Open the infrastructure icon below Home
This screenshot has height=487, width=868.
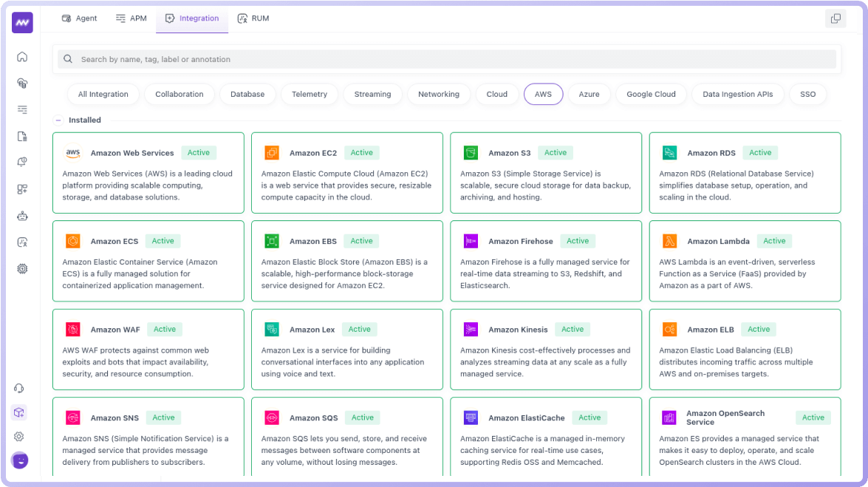tap(22, 83)
